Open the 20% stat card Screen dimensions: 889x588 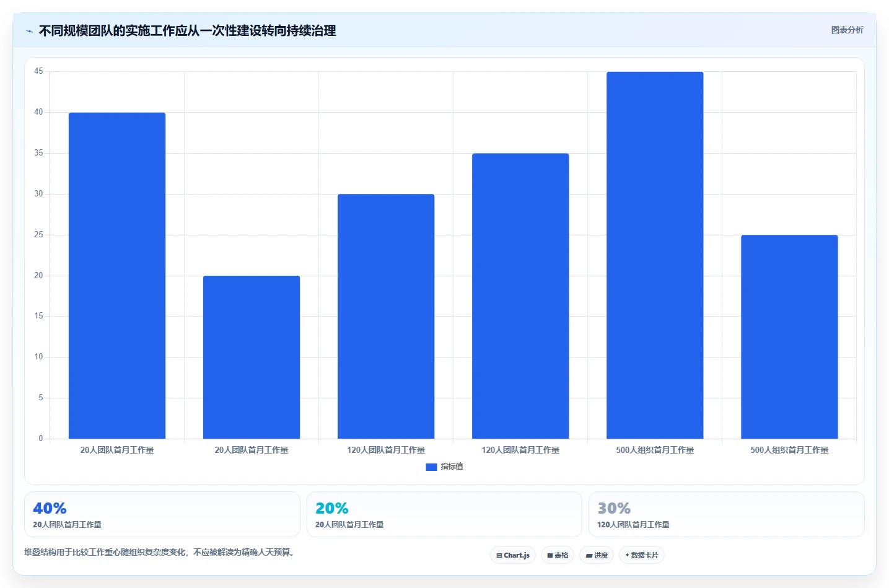coord(444,514)
